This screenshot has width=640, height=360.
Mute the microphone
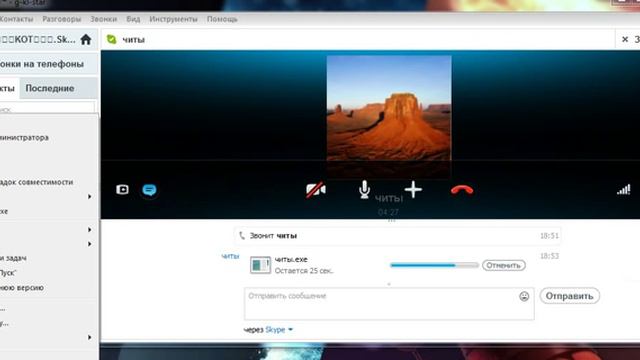click(364, 190)
